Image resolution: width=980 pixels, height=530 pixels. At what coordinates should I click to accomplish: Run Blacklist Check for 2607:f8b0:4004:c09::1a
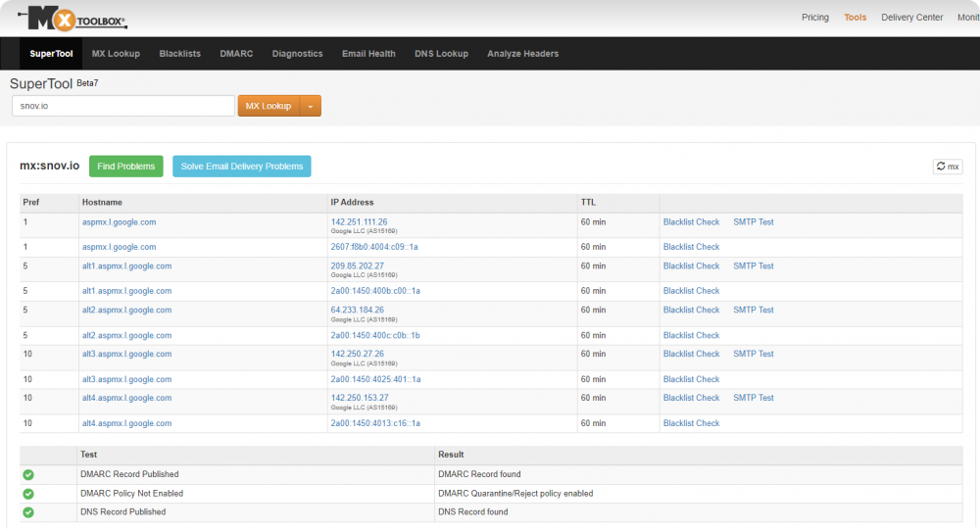(x=691, y=248)
